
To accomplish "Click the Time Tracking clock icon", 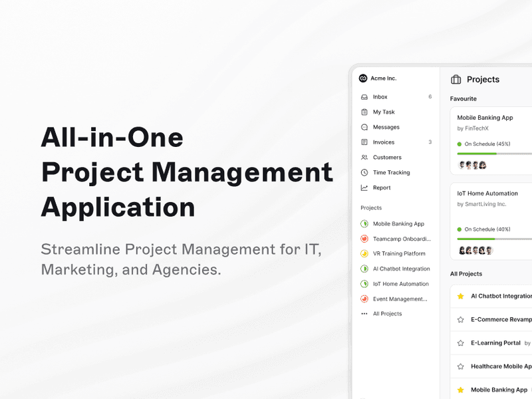I will click(x=364, y=173).
